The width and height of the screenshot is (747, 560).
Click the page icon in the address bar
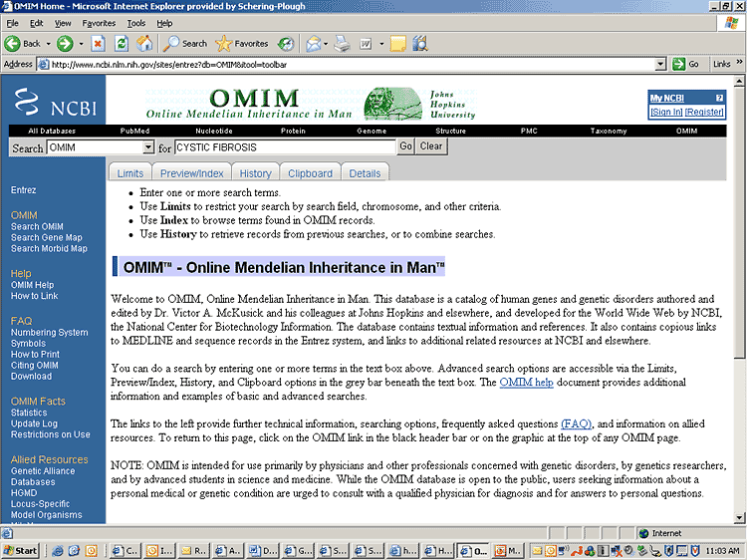(x=44, y=65)
